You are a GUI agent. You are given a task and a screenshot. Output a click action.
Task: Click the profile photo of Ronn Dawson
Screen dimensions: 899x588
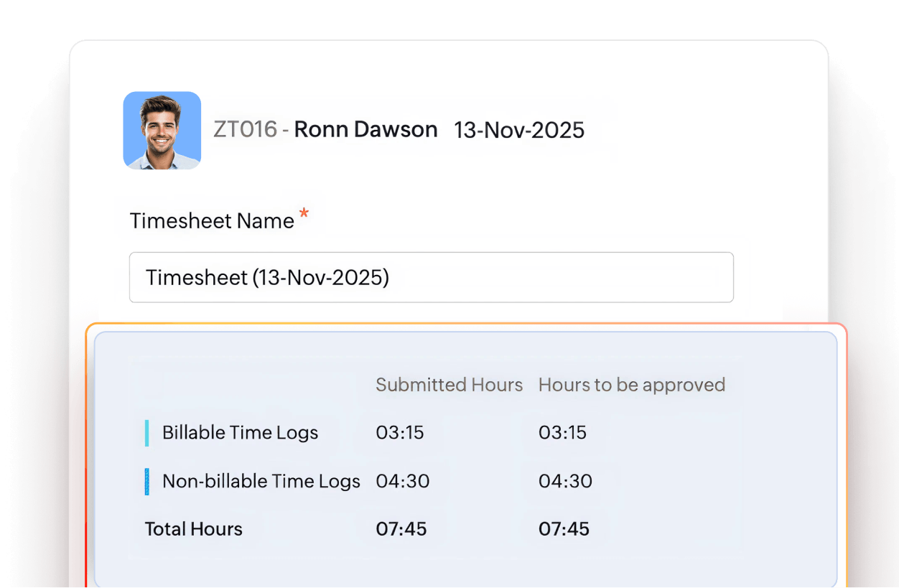[162, 130]
